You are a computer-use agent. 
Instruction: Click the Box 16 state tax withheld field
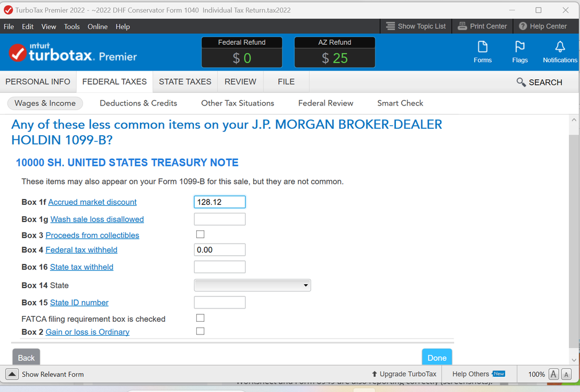point(219,267)
